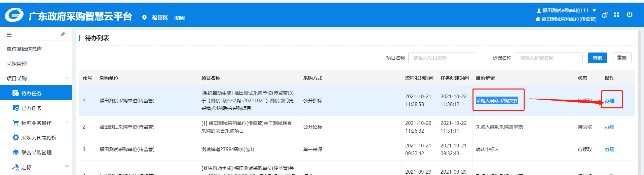Click the pin icon in sidebar header
Screen dimensions: 644x175
point(63,34)
